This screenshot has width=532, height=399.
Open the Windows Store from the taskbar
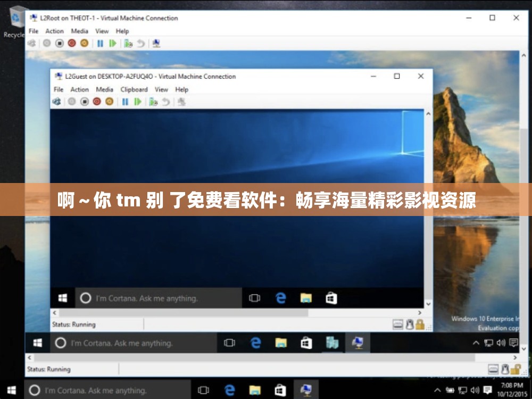point(331,298)
